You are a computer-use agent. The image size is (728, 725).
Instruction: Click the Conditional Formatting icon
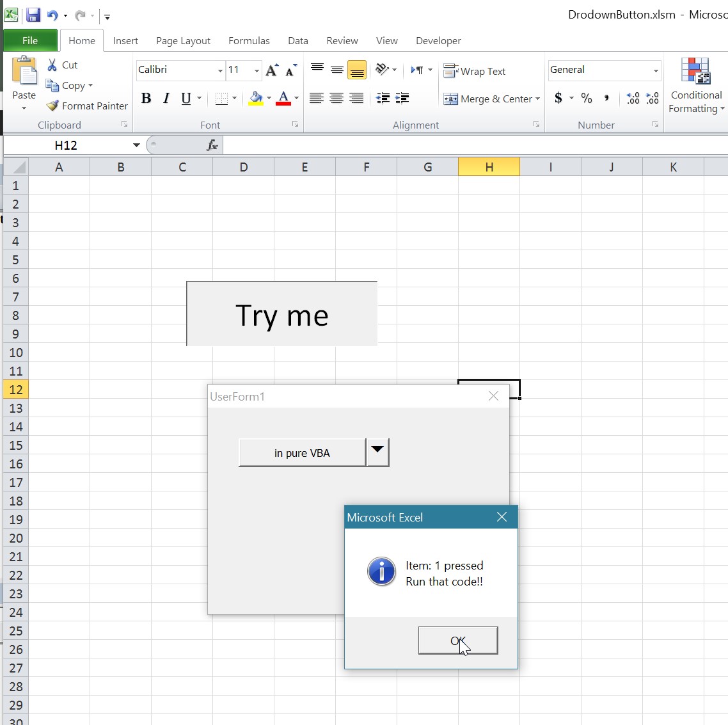695,72
